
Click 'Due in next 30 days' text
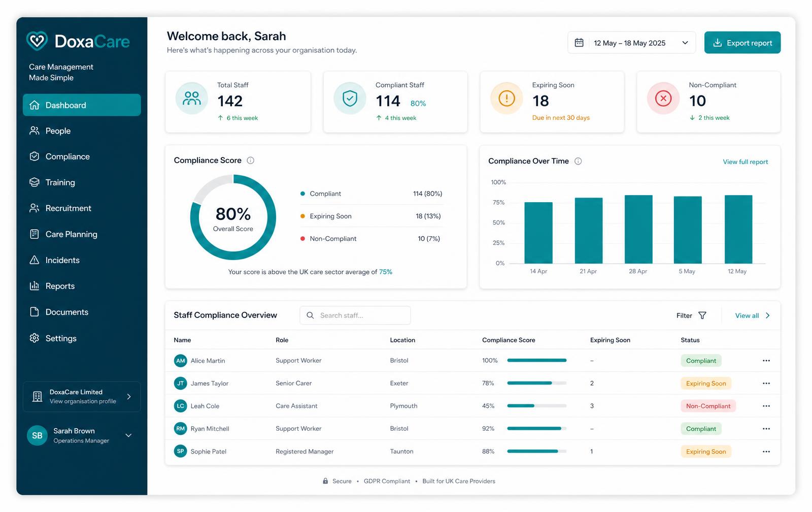[561, 118]
